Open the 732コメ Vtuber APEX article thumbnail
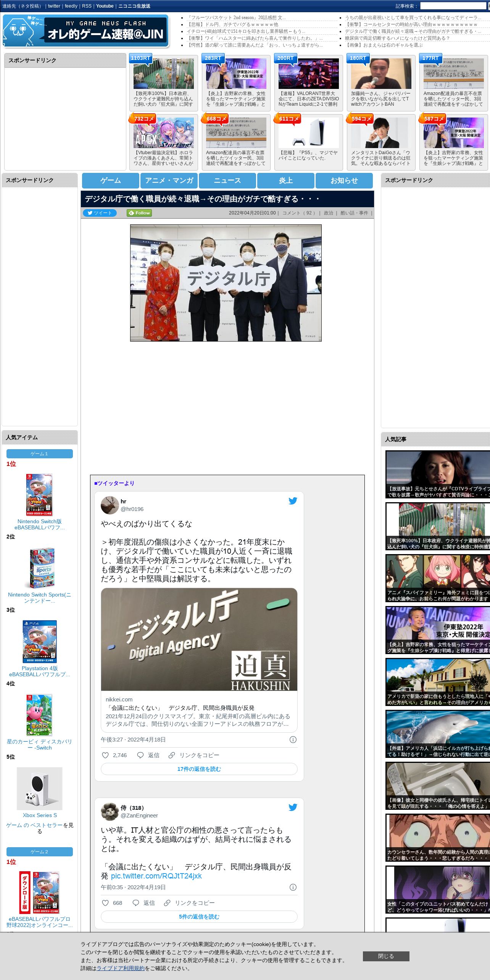This screenshot has height=980, width=490. coord(164,133)
